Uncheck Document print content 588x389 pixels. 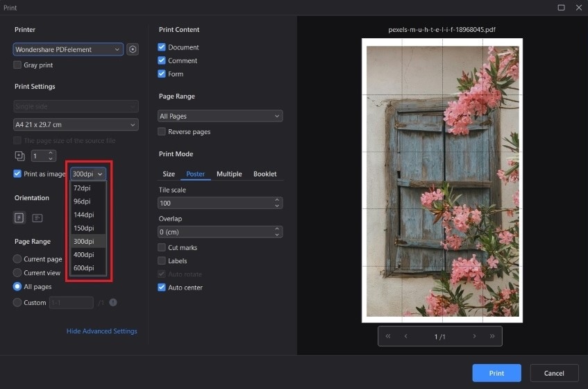162,47
